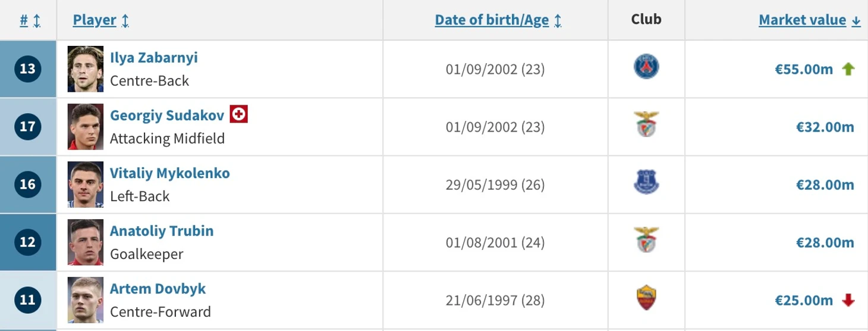Click Benfica crest in Trubin's row
868x331 pixels.
point(646,241)
